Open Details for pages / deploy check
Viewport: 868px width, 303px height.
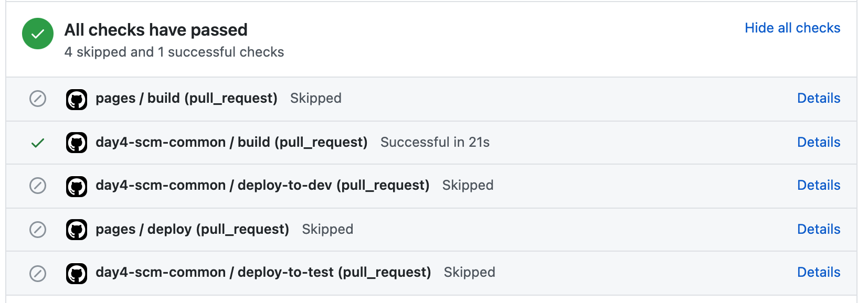(x=818, y=229)
